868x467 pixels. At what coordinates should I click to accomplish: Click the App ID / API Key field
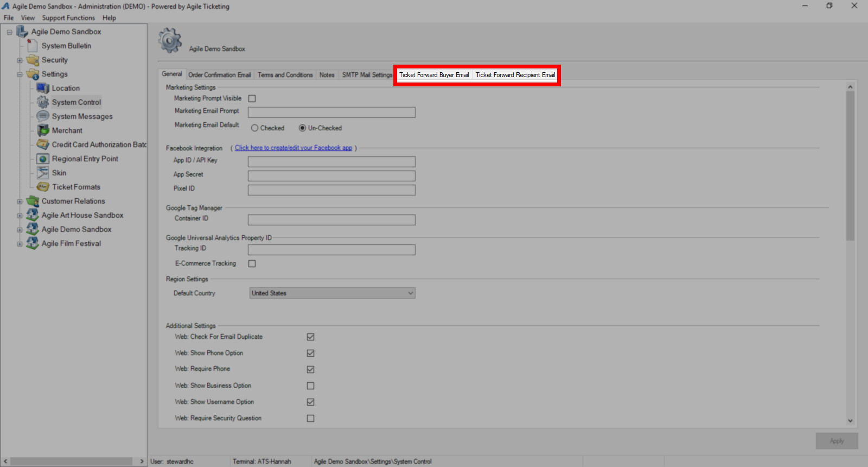[x=331, y=162]
